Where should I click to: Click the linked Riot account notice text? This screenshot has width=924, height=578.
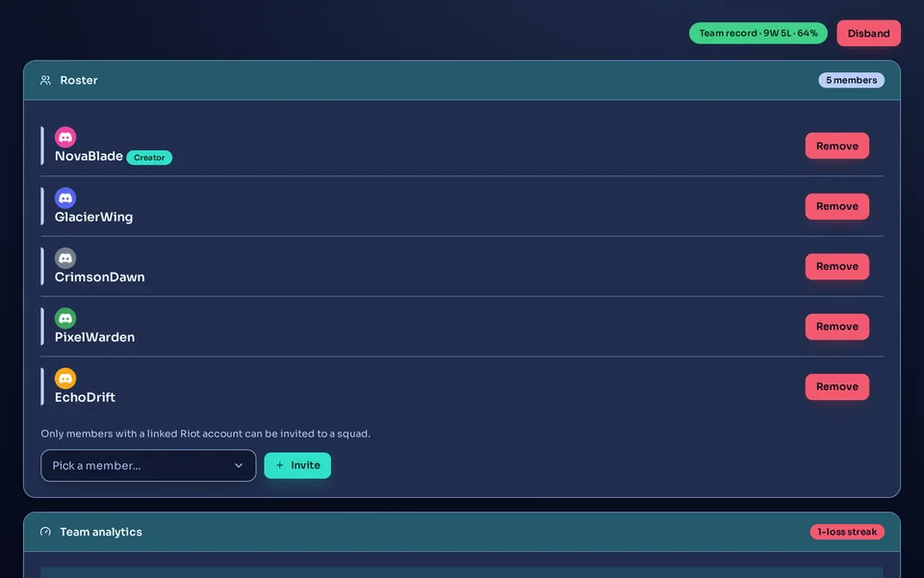tap(206, 433)
